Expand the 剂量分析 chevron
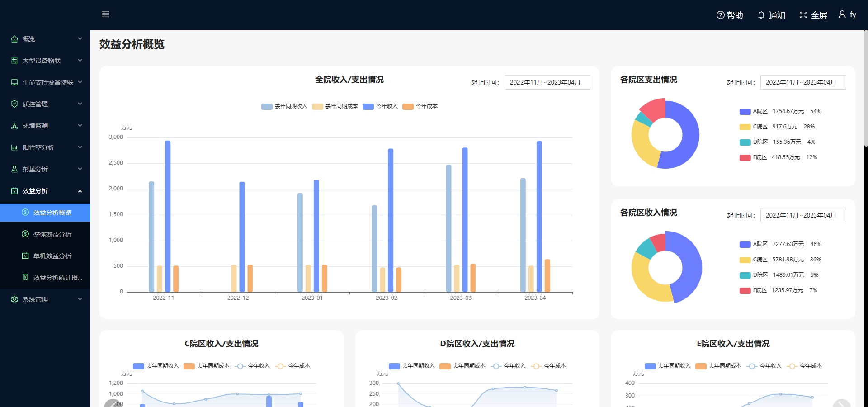 coord(80,169)
